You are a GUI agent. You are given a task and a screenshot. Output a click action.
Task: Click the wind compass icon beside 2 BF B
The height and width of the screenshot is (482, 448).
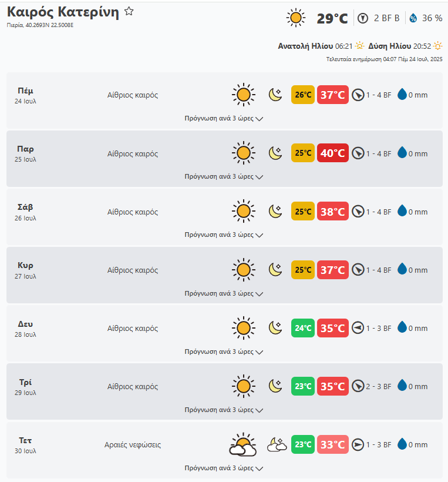[x=363, y=18]
